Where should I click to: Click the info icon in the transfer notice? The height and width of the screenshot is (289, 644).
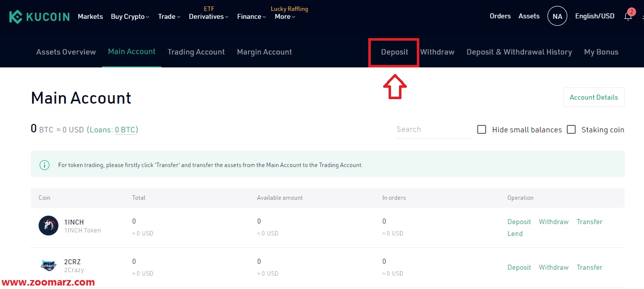(45, 165)
